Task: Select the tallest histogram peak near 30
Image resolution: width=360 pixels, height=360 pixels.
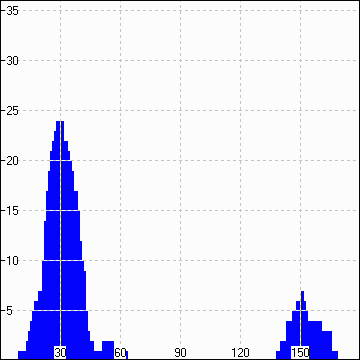Action: 60,240
